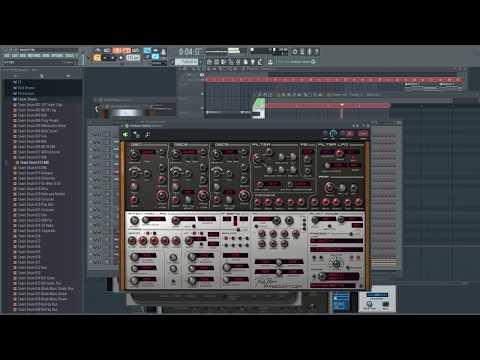This screenshot has width=480, height=360.
Task: Open the EDIT menu
Action: (x=15, y=55)
